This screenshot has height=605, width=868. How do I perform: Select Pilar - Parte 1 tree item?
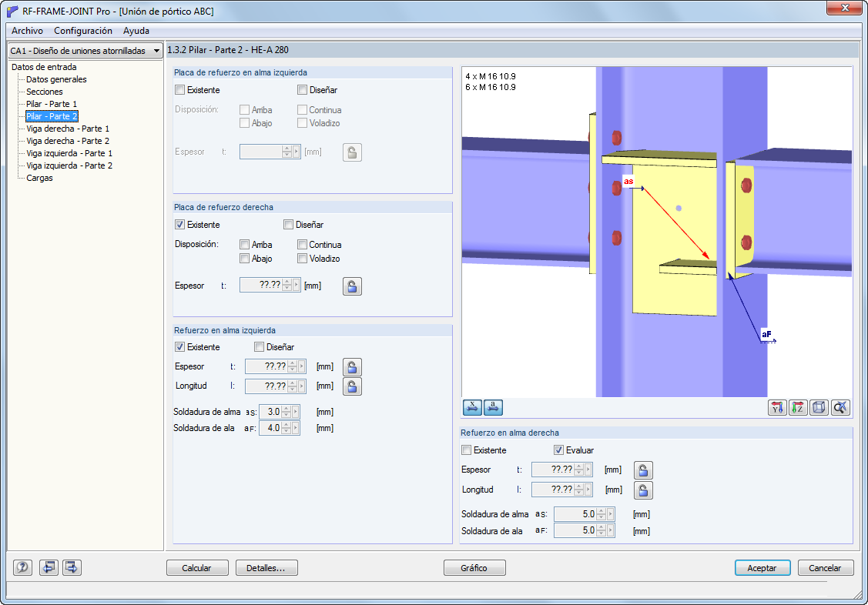pyautogui.click(x=52, y=104)
